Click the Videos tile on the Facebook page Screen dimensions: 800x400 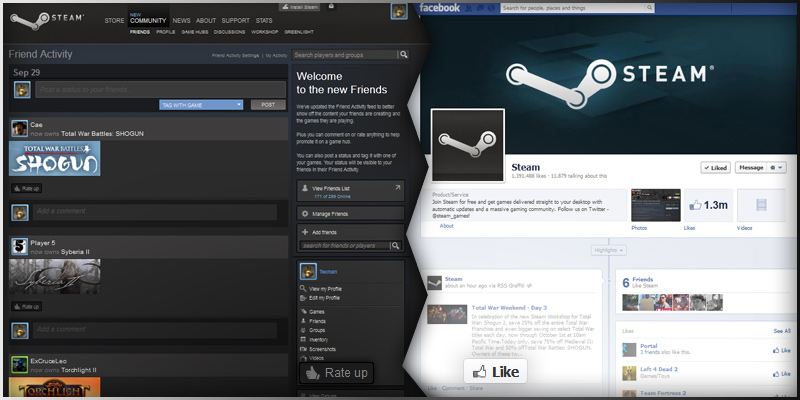click(x=763, y=206)
